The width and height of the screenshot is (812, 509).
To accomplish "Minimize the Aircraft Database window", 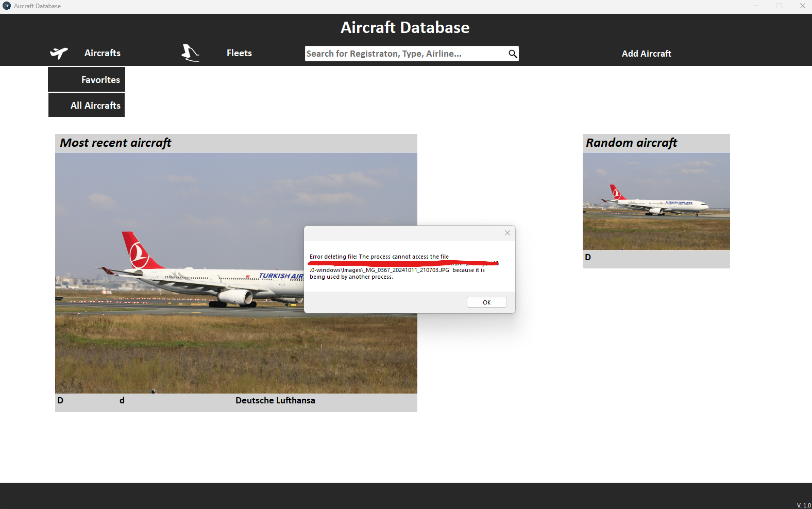I will [x=756, y=6].
